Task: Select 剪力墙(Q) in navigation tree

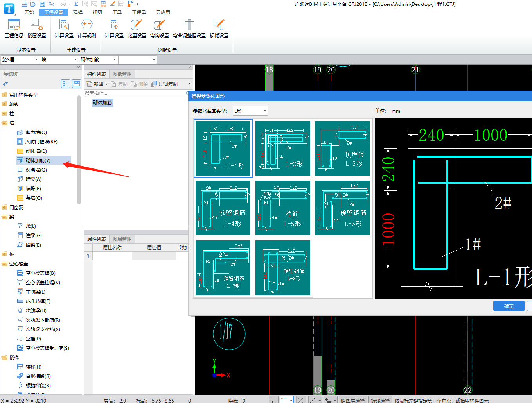Action: 36,132
